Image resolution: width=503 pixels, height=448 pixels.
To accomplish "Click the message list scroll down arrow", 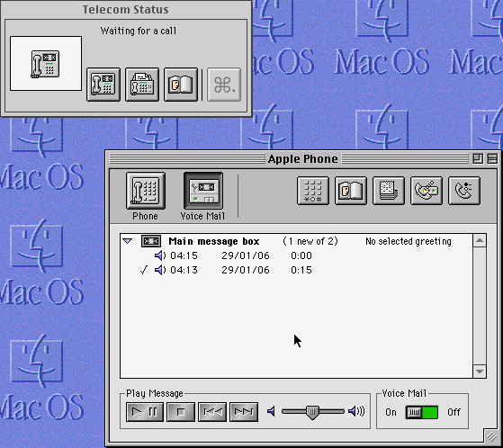I will click(480, 372).
